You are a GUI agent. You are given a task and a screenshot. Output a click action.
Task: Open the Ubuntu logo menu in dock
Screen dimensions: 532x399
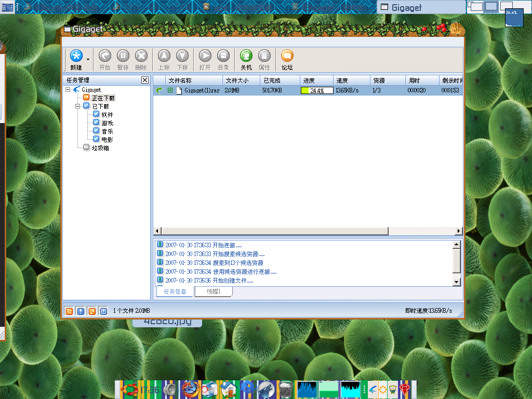(129, 389)
